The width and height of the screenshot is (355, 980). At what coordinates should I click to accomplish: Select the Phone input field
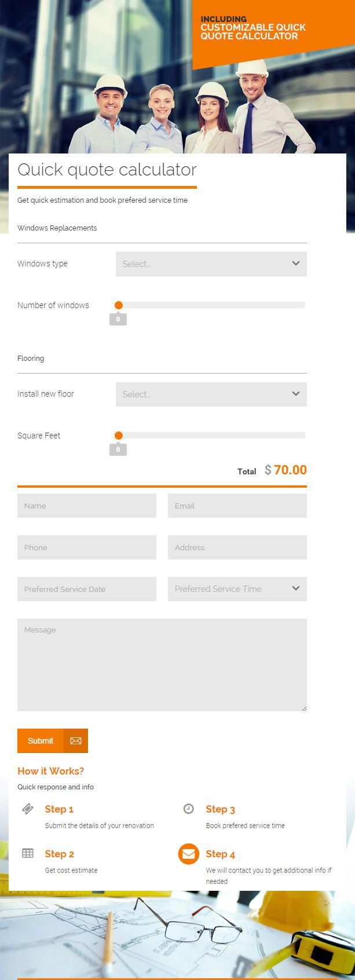pos(87,547)
